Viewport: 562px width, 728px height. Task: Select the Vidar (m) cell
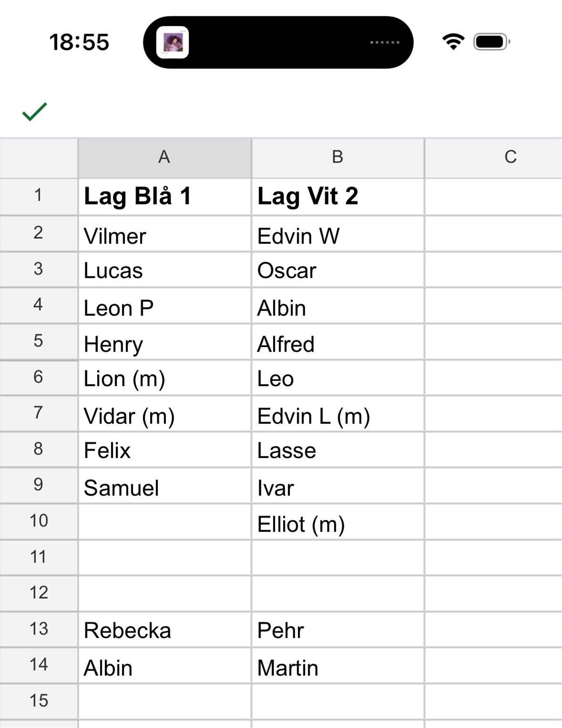click(165, 414)
